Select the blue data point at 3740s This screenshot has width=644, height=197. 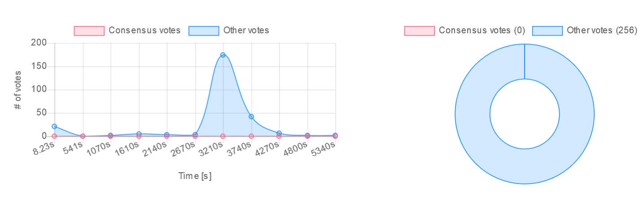pos(251,116)
